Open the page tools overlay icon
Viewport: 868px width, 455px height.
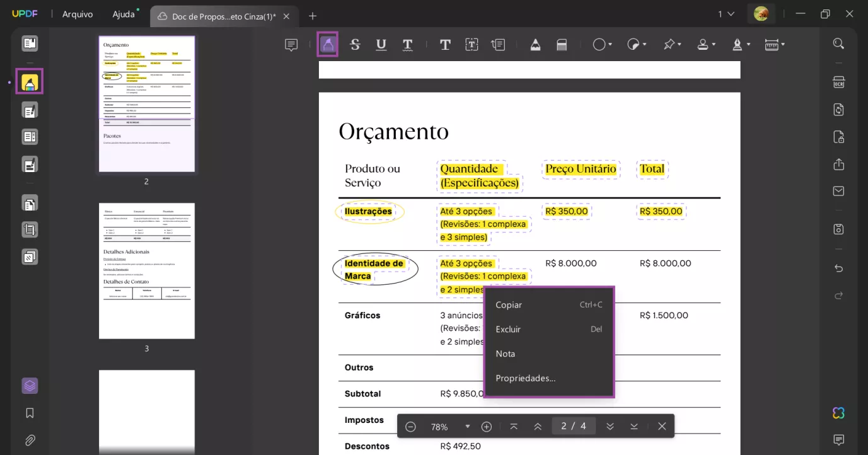(30, 256)
